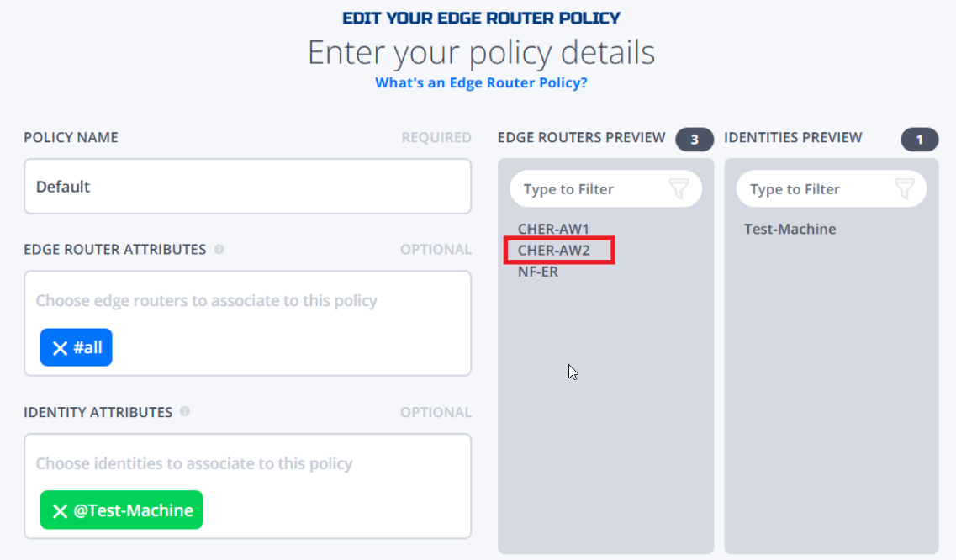Click the Edge Router Attributes info icon
The width and height of the screenshot is (956, 560).
(x=219, y=249)
